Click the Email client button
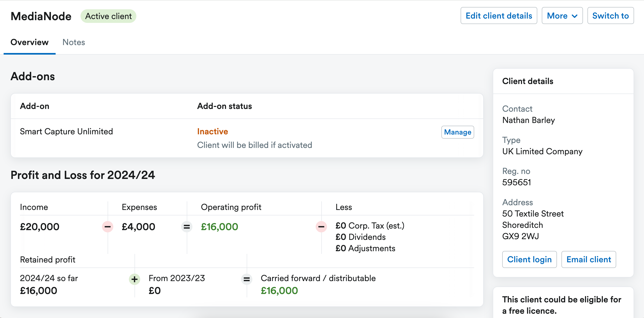Viewport: 644px width, 318px height. 589,259
